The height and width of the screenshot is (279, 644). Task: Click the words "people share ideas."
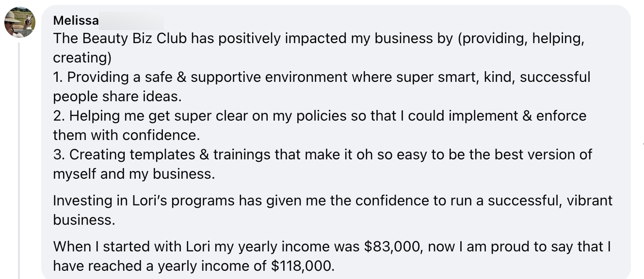[117, 96]
